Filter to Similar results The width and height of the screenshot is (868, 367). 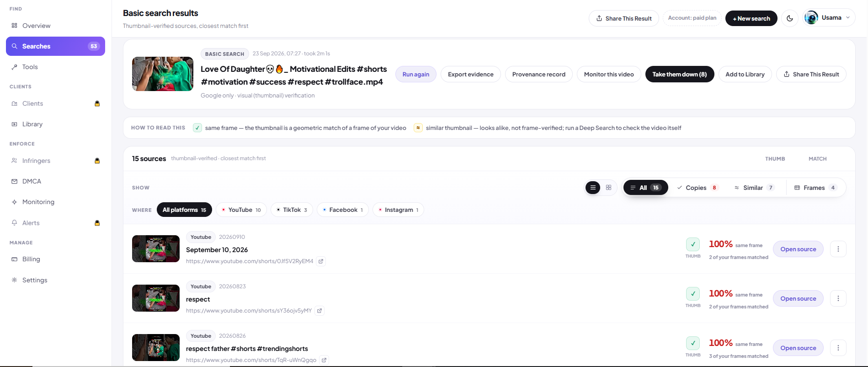pyautogui.click(x=754, y=188)
